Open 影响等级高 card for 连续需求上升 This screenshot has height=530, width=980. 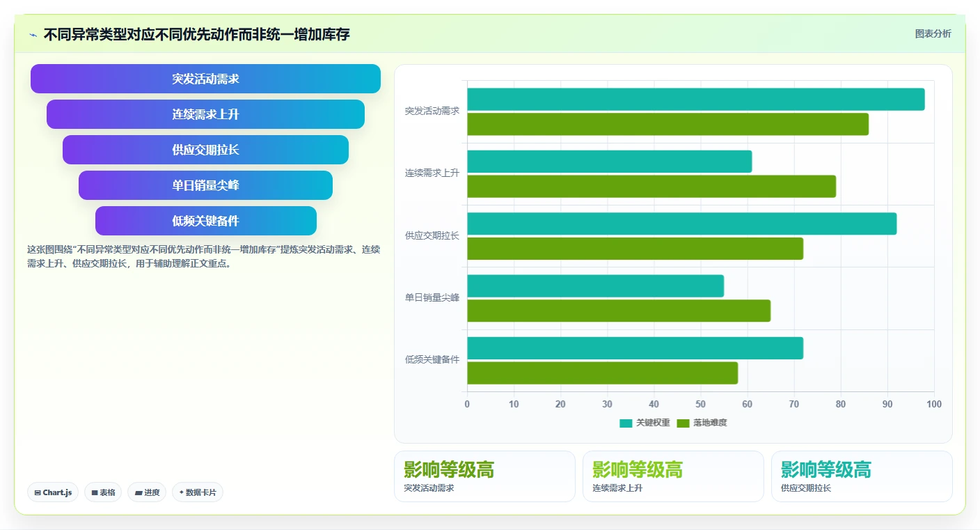click(673, 476)
